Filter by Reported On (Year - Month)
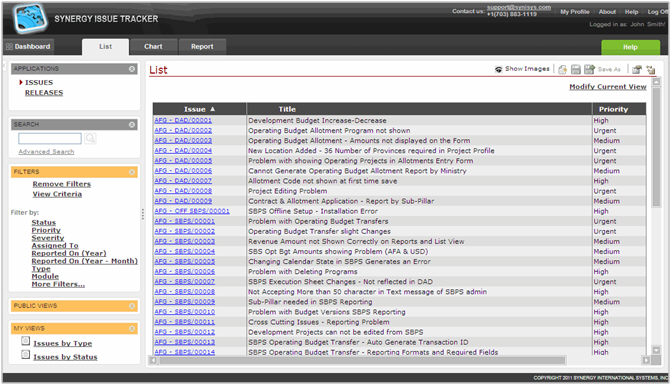Screen dimensions: 672x385 (x=84, y=261)
